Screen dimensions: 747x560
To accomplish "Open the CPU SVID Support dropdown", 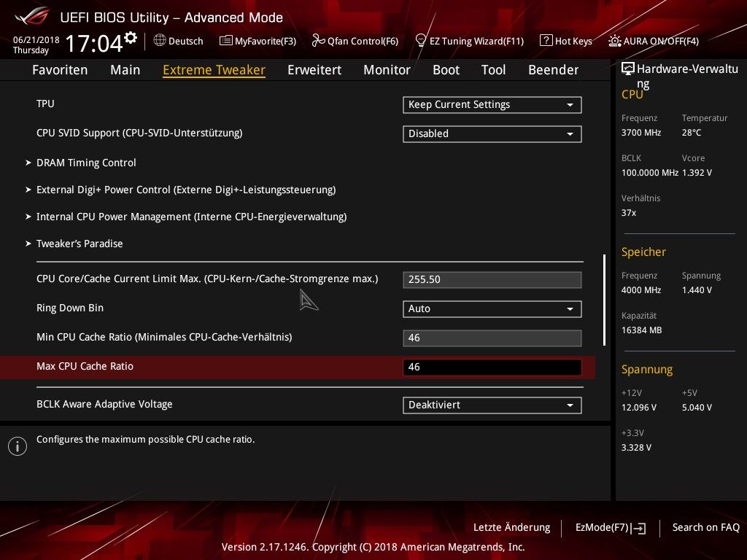I will 492,134.
